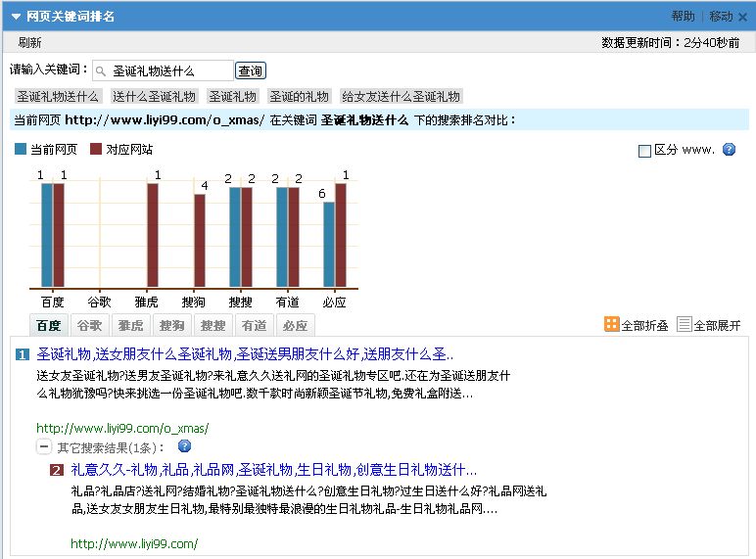The width and height of the screenshot is (756, 559).
Task: Click the search magnifier icon in keyword field
Action: pyautogui.click(x=100, y=71)
